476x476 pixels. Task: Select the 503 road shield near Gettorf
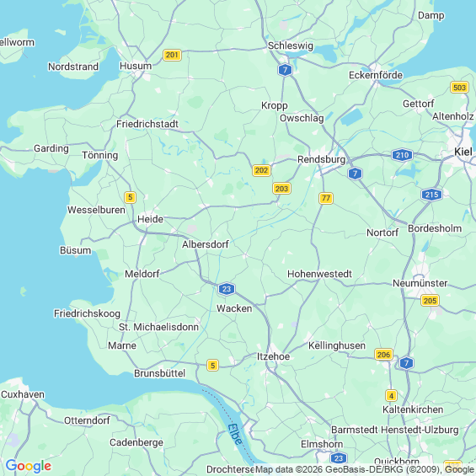pyautogui.click(x=459, y=88)
